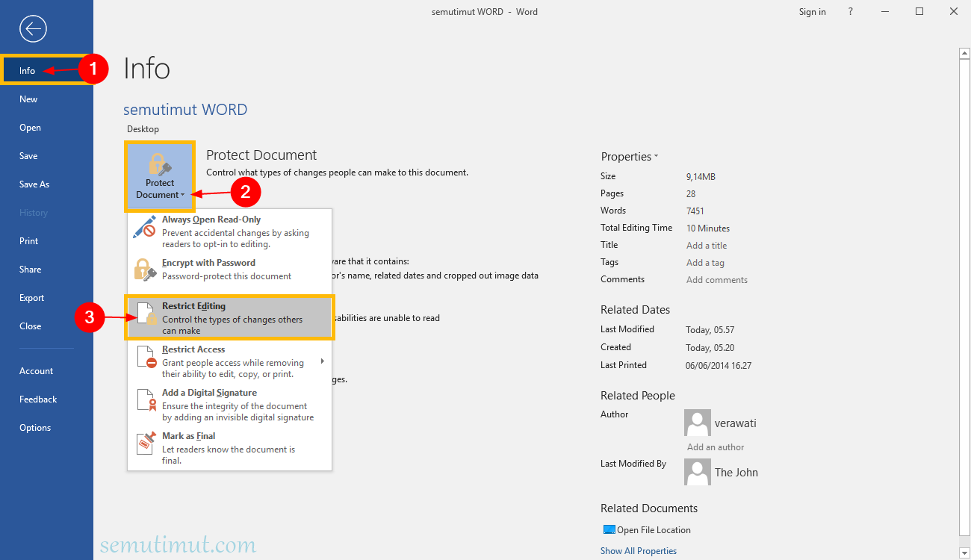Click the Words value 7451
Screen dimensions: 971x560
pyautogui.click(x=695, y=211)
